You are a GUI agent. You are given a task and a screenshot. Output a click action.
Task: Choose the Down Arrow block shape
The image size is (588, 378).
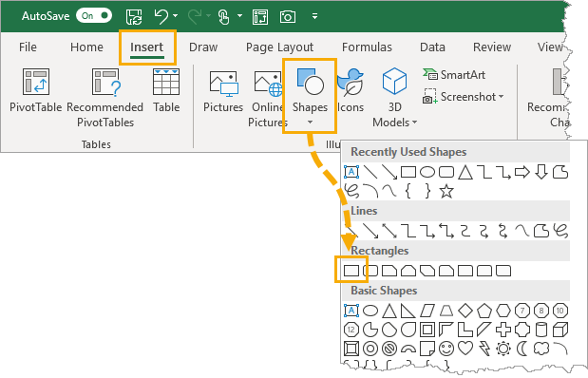[541, 172]
